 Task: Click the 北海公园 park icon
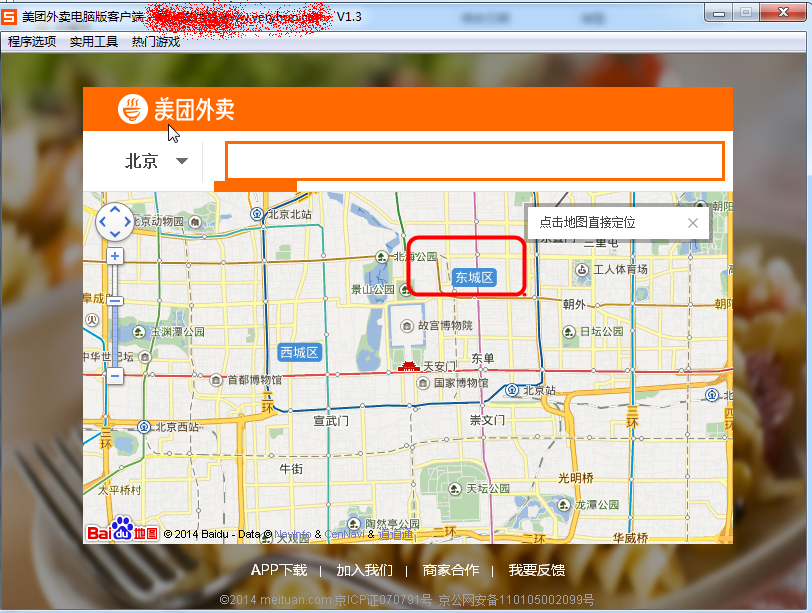[x=382, y=257]
